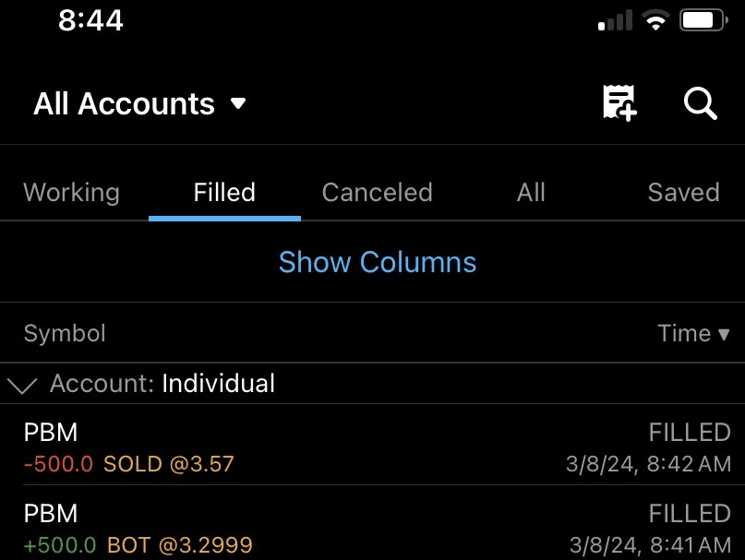
Task: Switch to the Saved tab
Action: click(683, 192)
